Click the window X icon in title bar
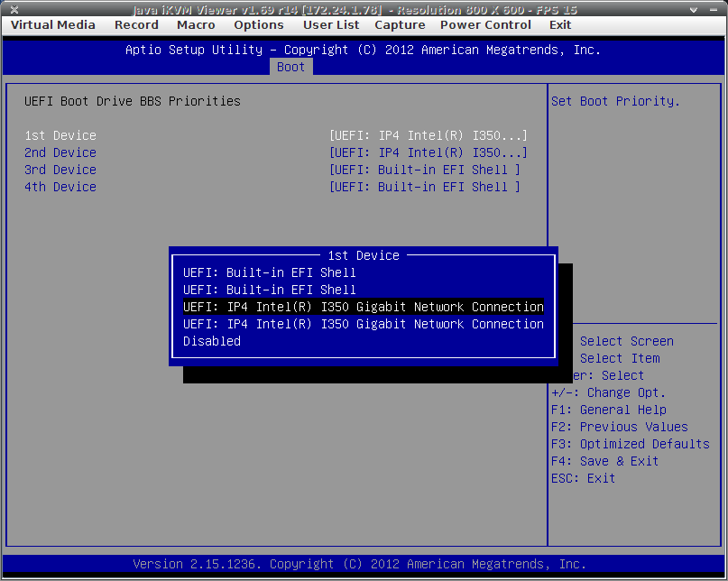Image resolution: width=728 pixels, height=581 pixels. coord(14,9)
